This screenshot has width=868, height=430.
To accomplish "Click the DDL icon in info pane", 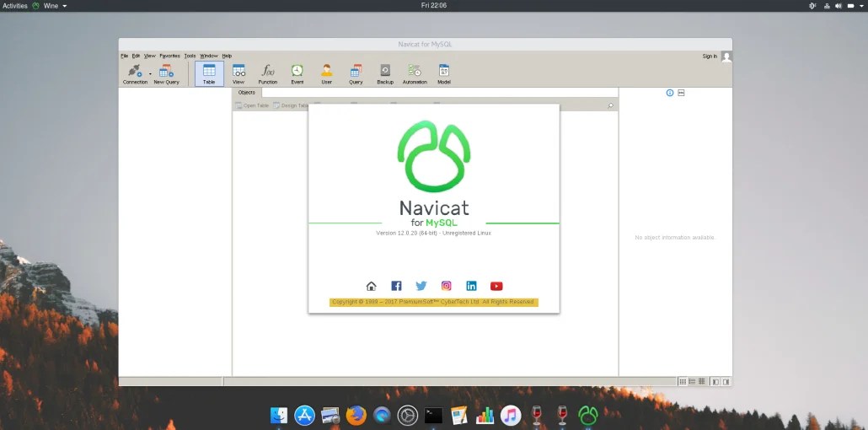I will click(681, 93).
